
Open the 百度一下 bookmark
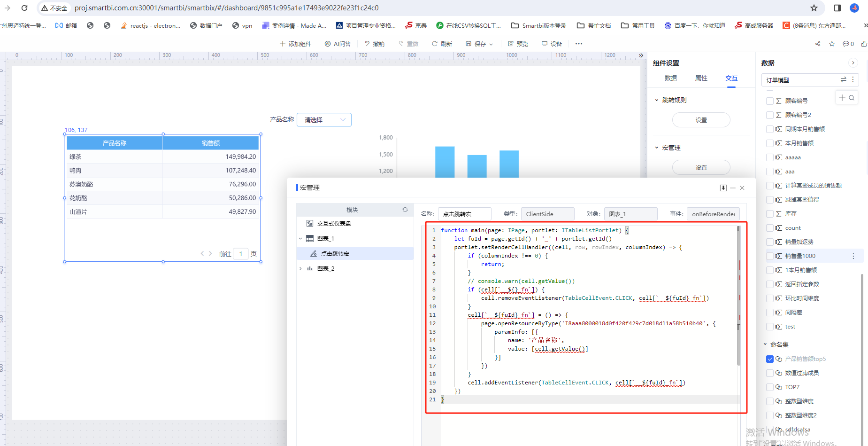click(695, 25)
